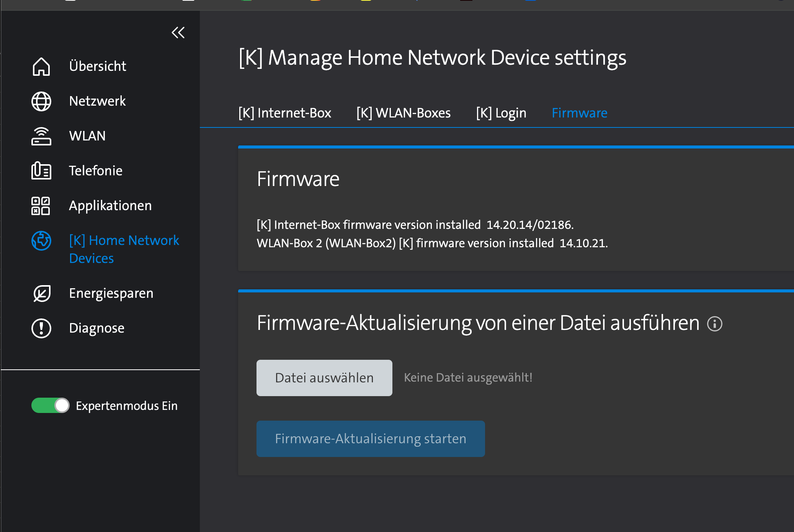Go to Energiesparen in sidebar

coord(111,293)
